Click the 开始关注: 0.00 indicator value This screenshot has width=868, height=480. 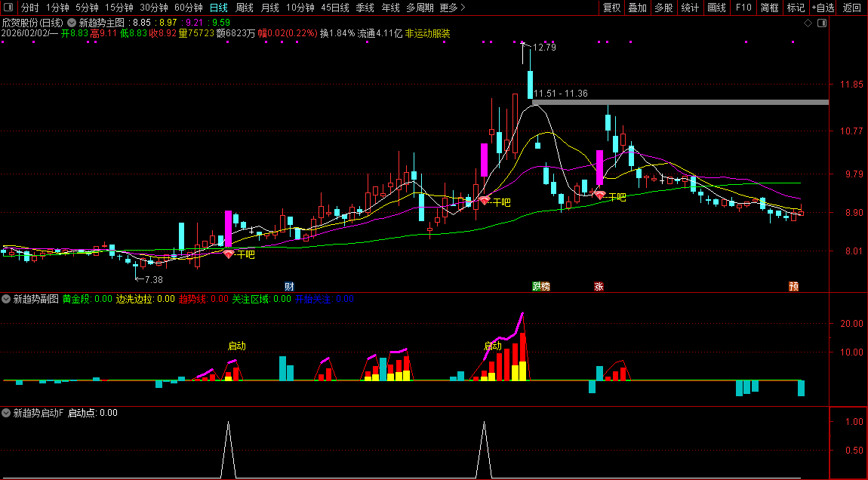coord(325,299)
